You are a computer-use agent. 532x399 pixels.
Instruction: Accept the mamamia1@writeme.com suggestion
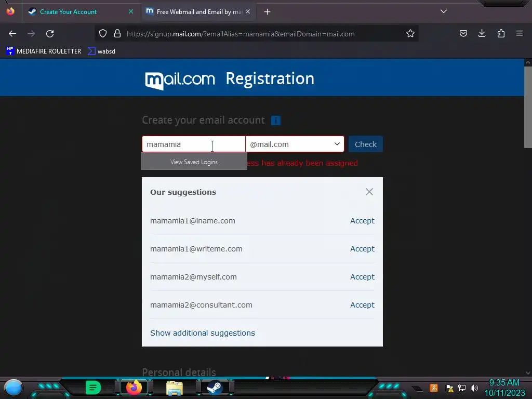click(362, 249)
